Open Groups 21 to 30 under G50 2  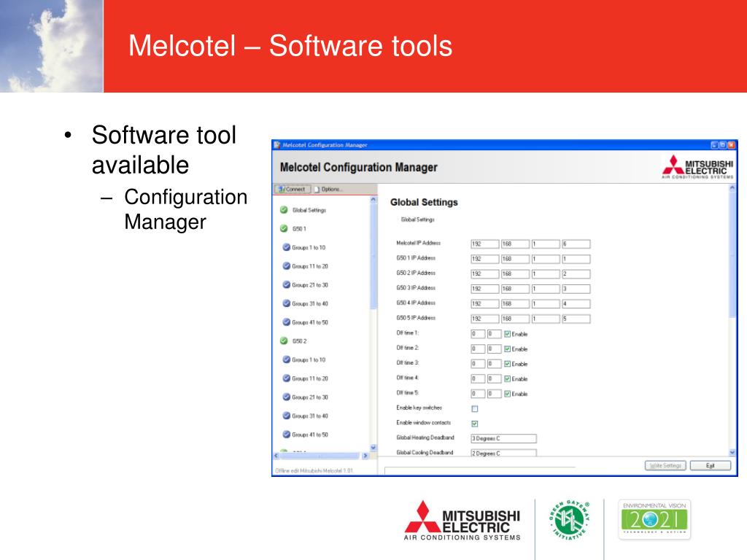click(310, 397)
